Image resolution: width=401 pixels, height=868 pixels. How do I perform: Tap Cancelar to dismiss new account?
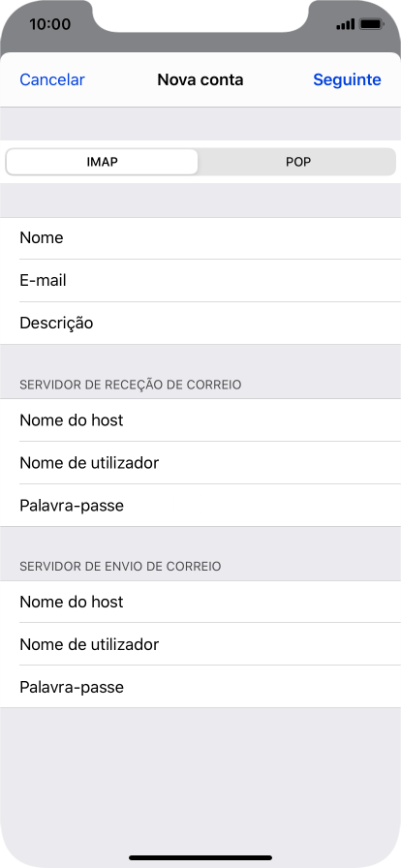(52, 79)
